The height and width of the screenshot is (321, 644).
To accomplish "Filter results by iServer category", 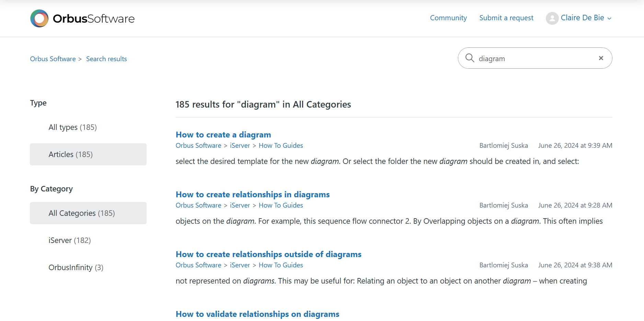I will pyautogui.click(x=70, y=240).
